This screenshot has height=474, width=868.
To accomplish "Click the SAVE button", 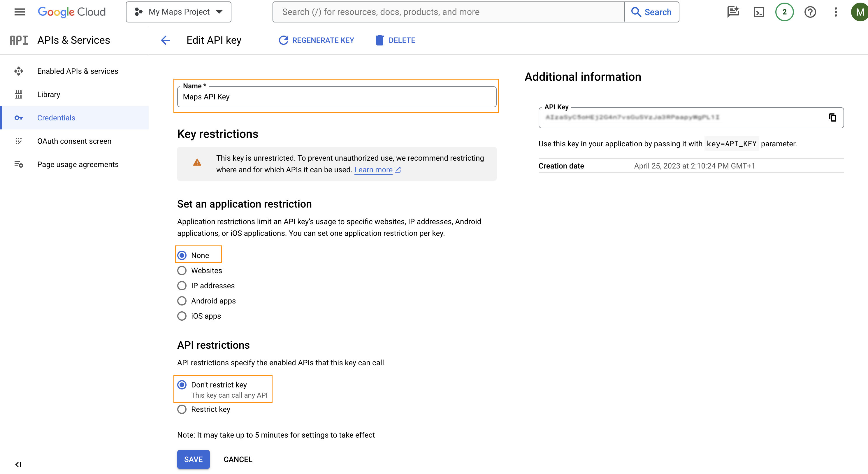I will click(x=193, y=459).
